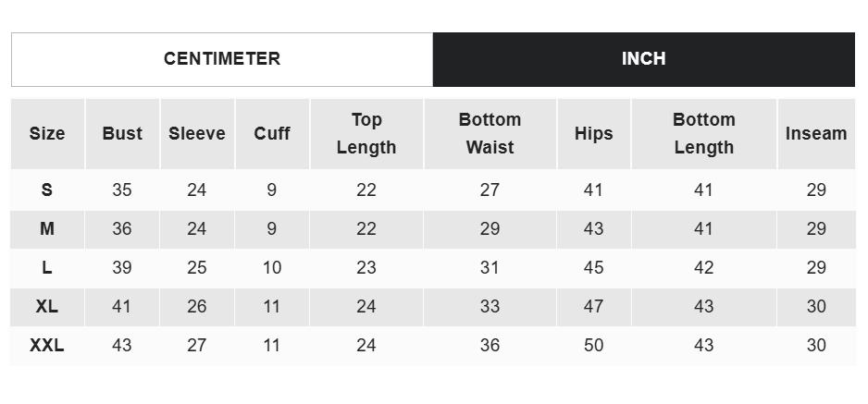Select the S bust value 35
Screen dimensions: 868x404
point(122,190)
